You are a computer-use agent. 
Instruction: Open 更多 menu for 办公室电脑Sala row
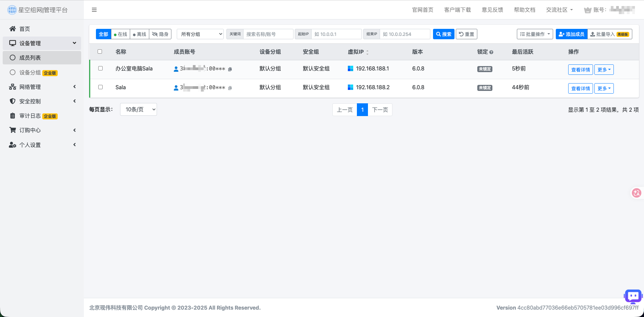click(x=604, y=69)
